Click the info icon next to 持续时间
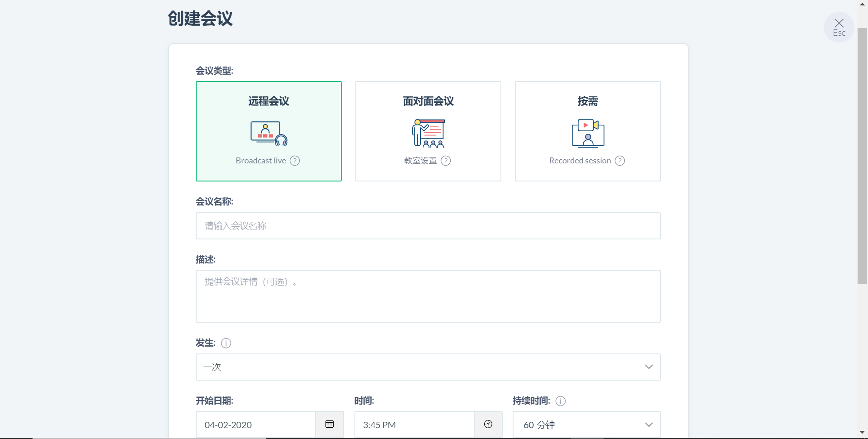868x439 pixels. (x=560, y=401)
